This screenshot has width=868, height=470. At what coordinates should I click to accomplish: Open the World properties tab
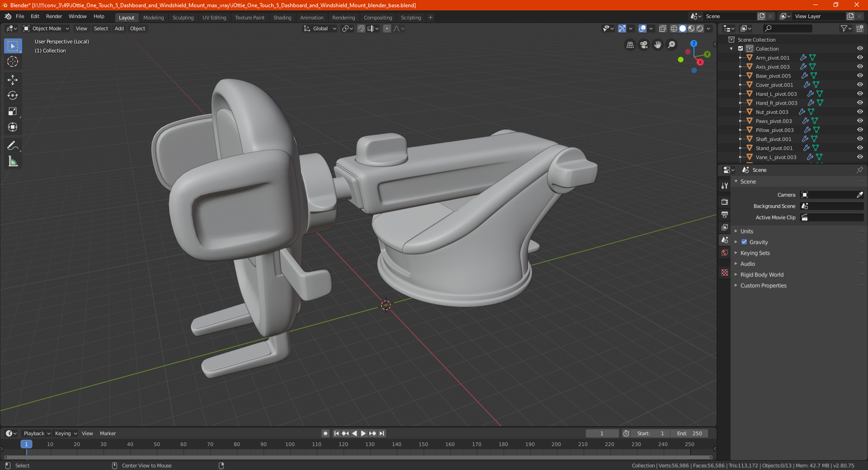pos(725,253)
